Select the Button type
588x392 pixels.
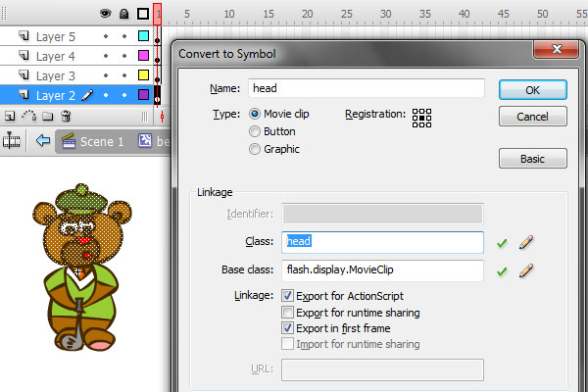[255, 131]
